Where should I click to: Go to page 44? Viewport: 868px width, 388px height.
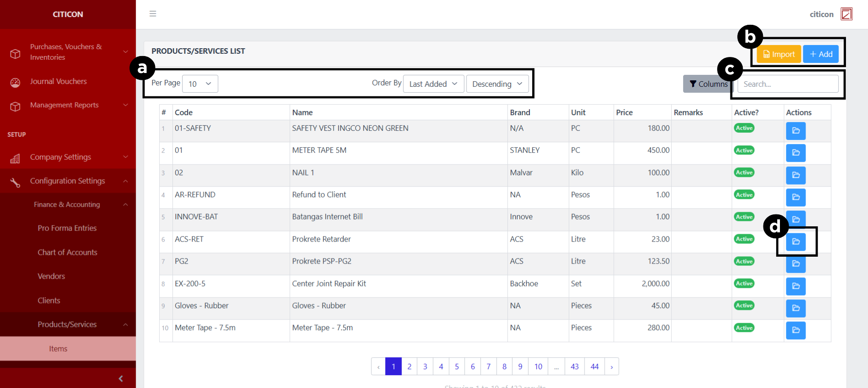point(595,366)
